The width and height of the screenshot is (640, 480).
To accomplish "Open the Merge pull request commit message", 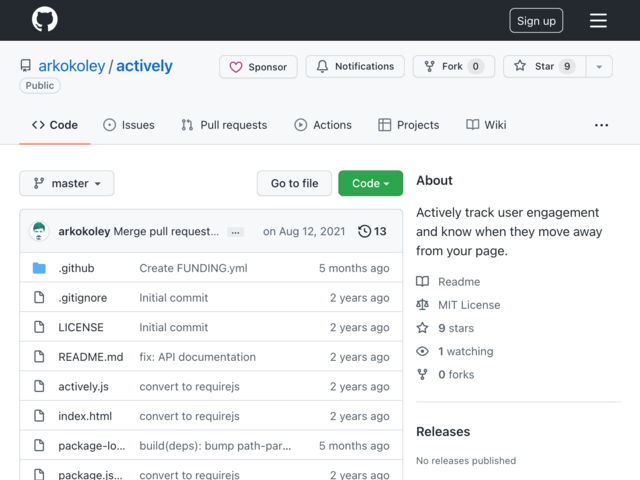I will point(166,231).
